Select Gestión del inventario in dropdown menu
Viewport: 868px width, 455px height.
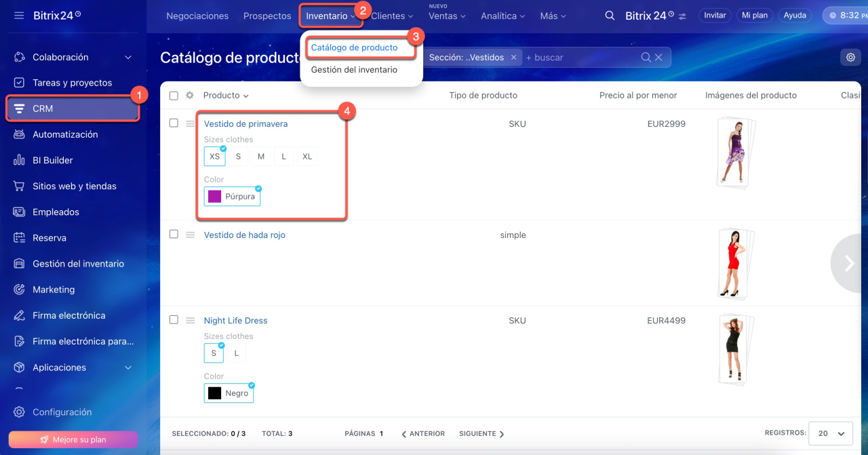pyautogui.click(x=354, y=70)
